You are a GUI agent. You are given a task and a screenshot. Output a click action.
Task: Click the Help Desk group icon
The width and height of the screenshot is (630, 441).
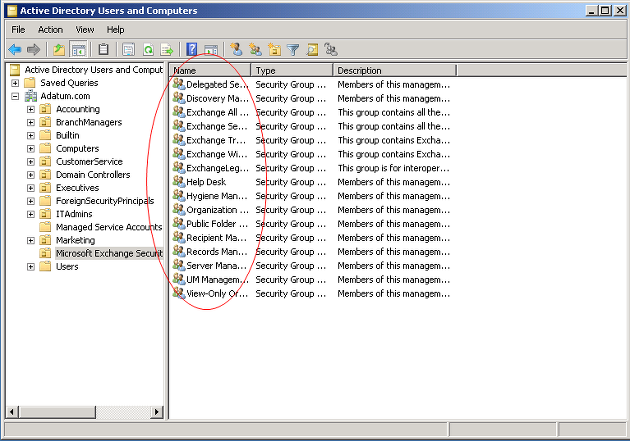[179, 182]
